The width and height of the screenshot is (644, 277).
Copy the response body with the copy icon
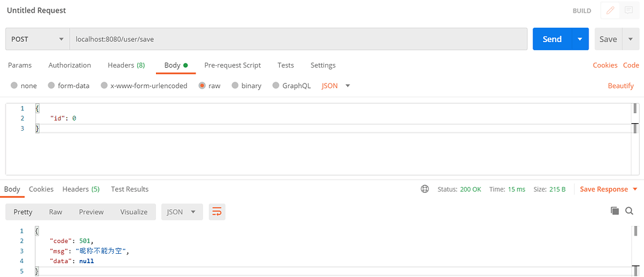click(615, 212)
